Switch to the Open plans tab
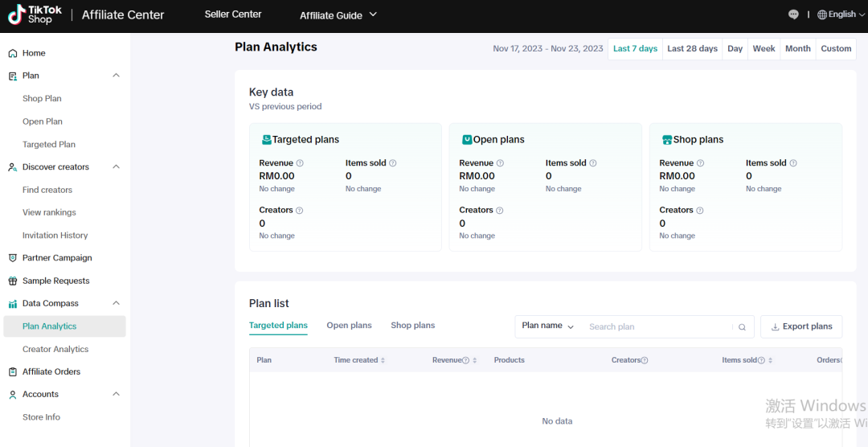The image size is (868, 447). pyautogui.click(x=349, y=326)
